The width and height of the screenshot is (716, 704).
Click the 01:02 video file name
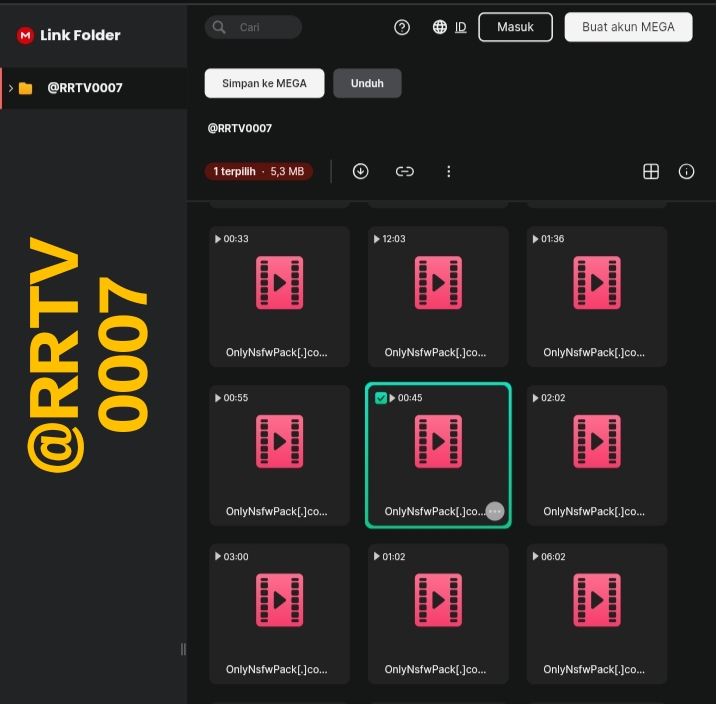[x=435, y=669]
